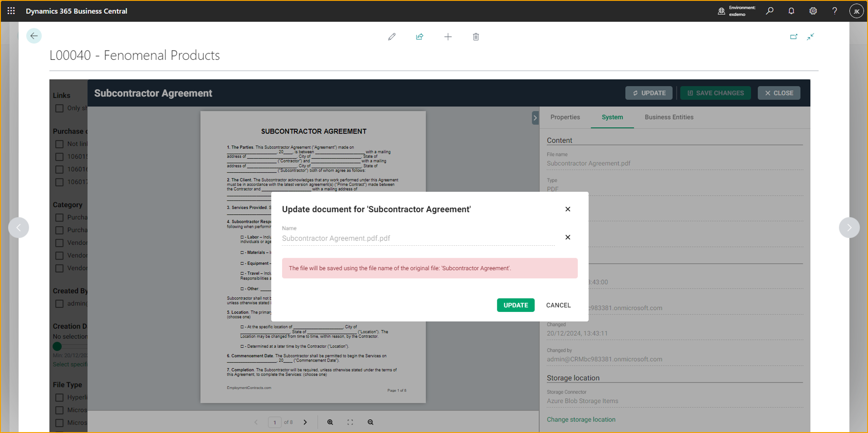Open the notifications bell
The width and height of the screenshot is (868, 433).
[x=791, y=11]
